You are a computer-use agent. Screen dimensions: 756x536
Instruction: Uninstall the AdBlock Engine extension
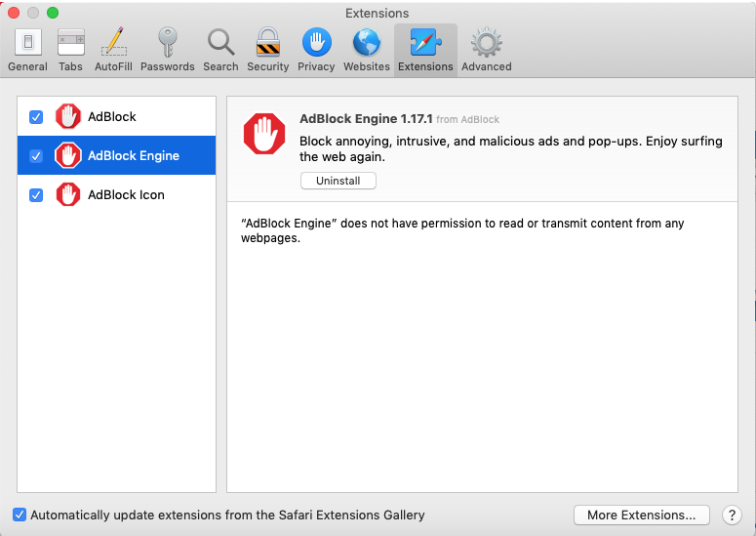[338, 181]
